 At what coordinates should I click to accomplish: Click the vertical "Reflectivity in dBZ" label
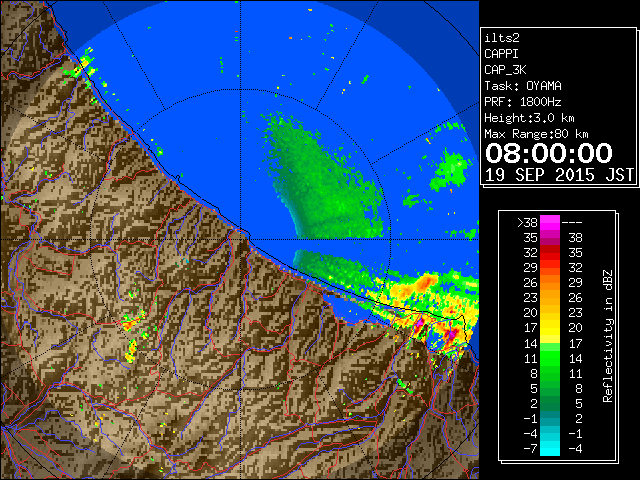608,336
